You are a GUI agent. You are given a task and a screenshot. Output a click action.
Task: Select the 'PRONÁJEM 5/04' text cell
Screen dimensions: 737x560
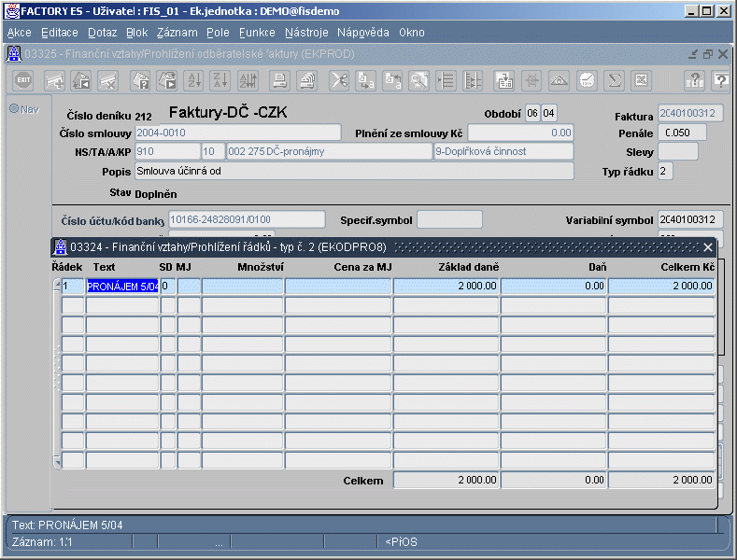click(122, 287)
